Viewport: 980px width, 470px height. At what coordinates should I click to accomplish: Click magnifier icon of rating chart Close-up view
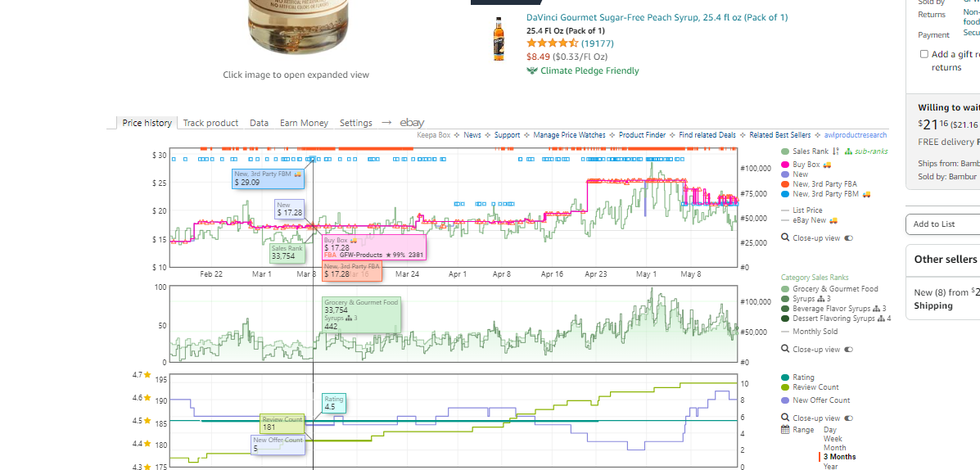(785, 418)
